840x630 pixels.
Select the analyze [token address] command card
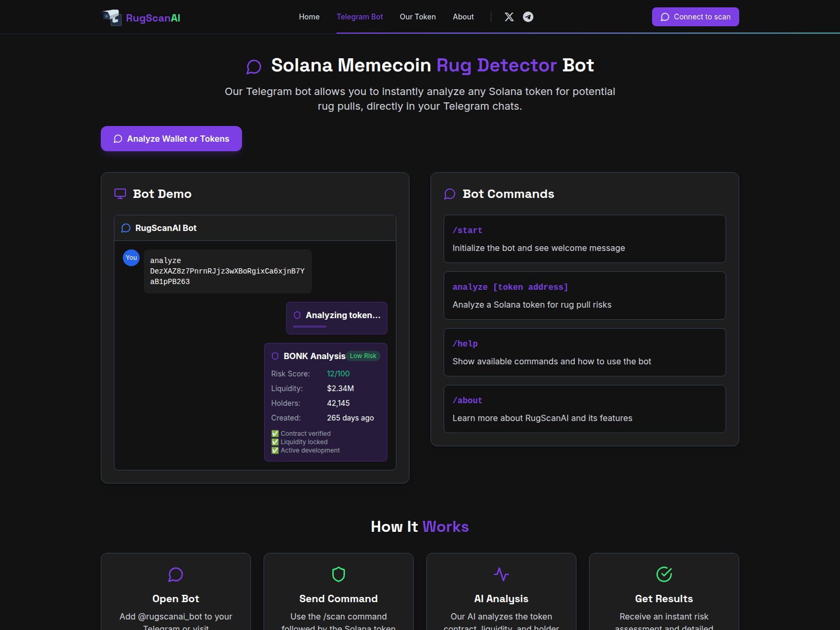[x=585, y=296]
